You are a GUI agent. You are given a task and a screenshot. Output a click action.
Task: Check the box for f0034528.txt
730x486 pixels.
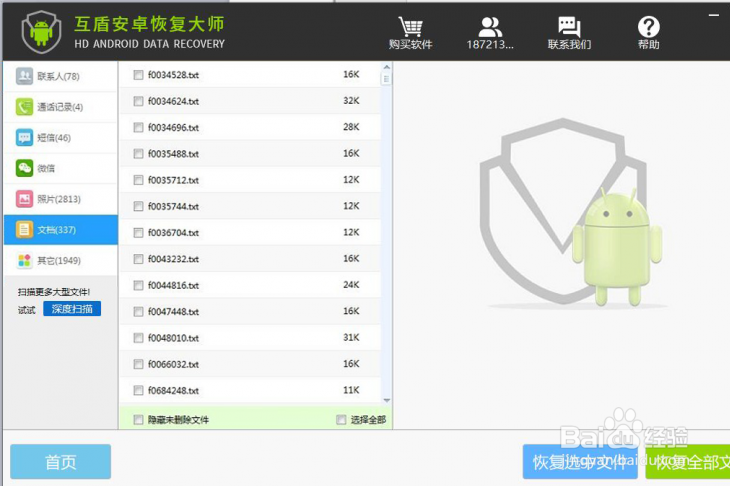click(138, 75)
